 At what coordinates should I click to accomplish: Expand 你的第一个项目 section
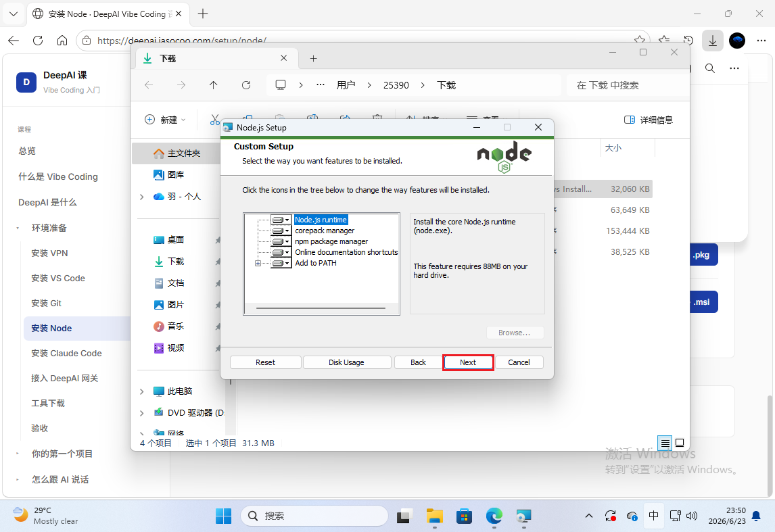tap(18, 454)
